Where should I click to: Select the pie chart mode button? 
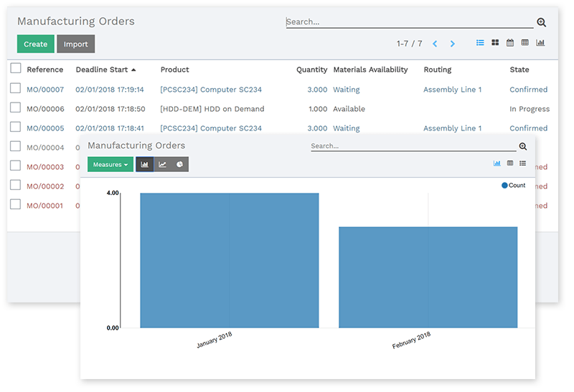click(180, 164)
